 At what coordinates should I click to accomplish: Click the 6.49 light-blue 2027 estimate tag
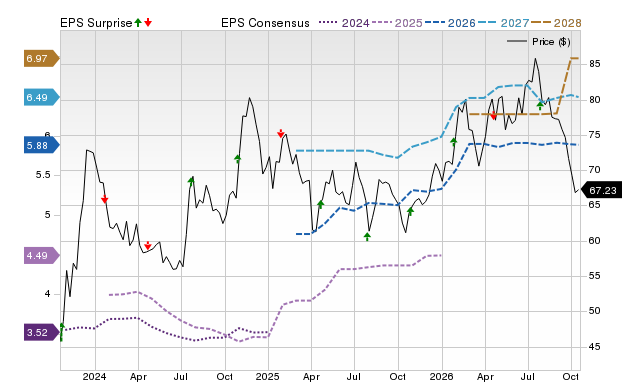pos(41,98)
